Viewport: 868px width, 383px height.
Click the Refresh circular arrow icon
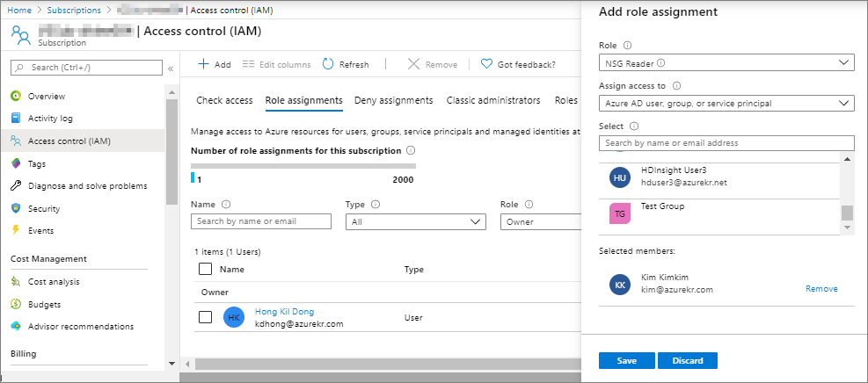tap(328, 64)
